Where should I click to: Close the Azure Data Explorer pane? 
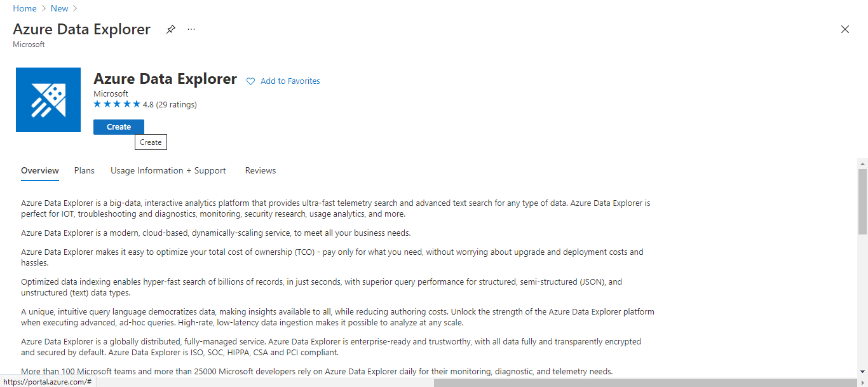pos(844,29)
